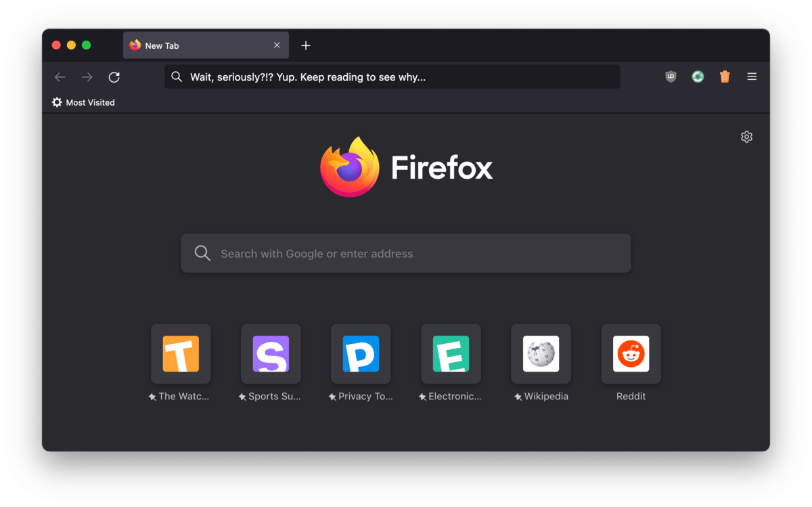Click the 'Sports Su...' label text
This screenshot has width=812, height=507.
point(274,397)
